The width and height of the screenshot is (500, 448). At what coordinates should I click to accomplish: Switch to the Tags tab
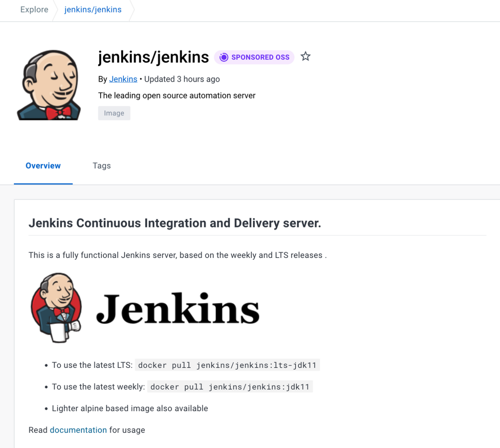(x=102, y=166)
